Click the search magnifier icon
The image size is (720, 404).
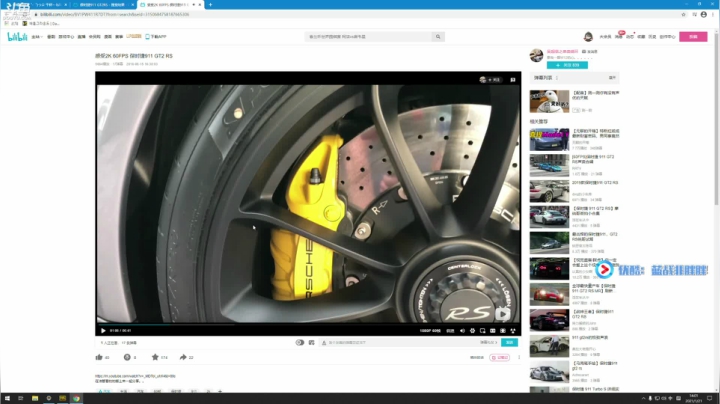[x=438, y=37]
